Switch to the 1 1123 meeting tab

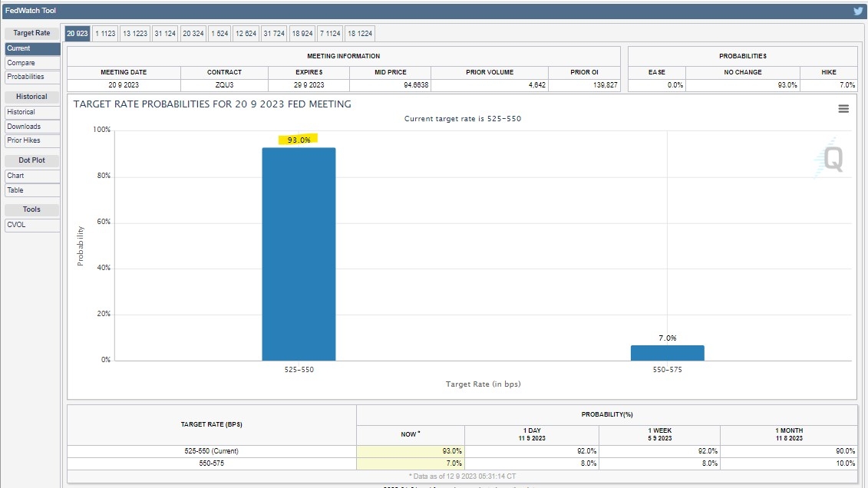point(105,34)
